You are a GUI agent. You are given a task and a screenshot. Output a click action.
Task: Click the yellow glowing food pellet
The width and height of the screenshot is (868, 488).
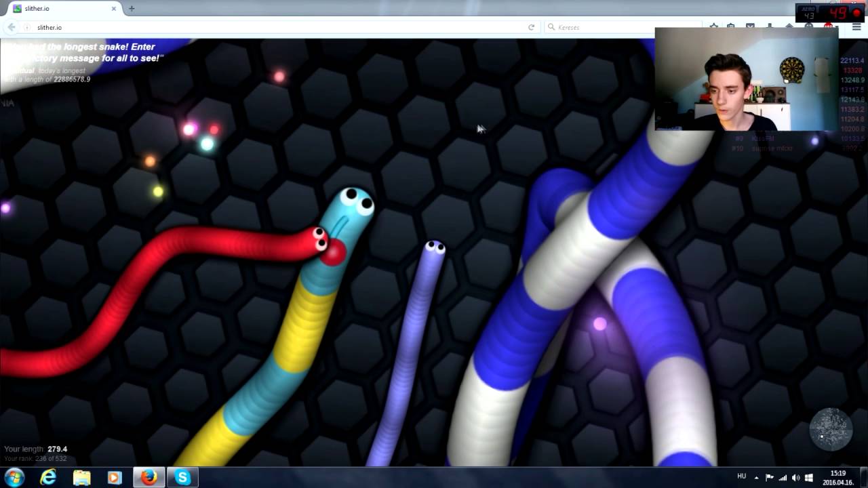tap(158, 192)
